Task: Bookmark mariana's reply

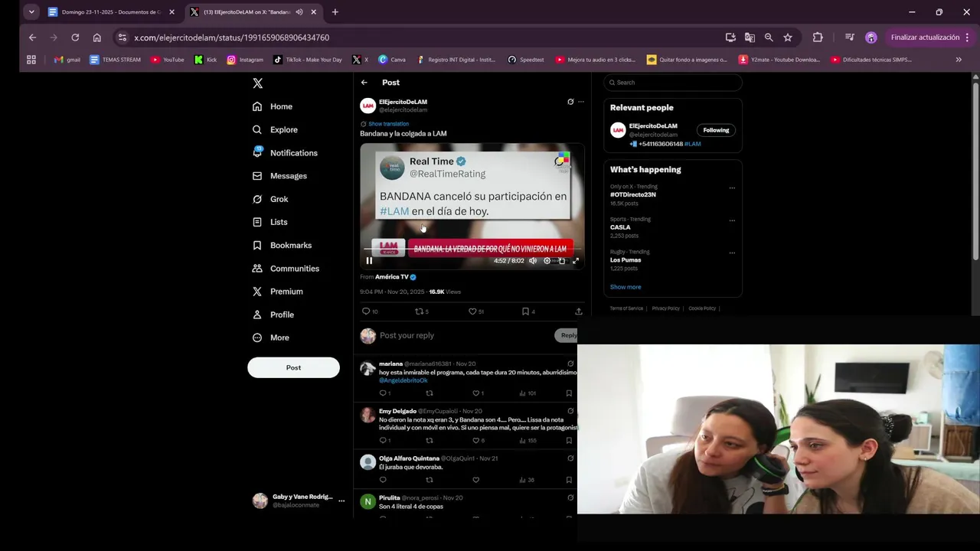Action: tap(569, 393)
